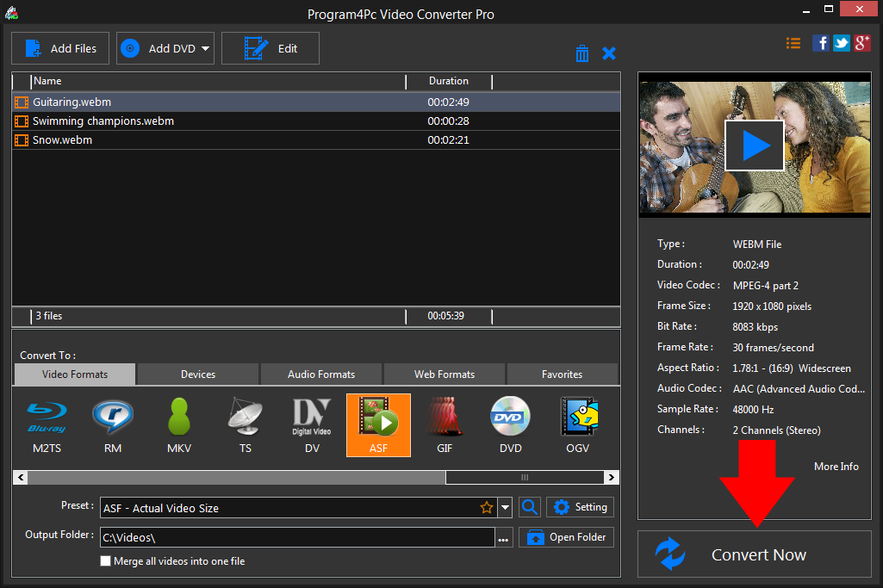This screenshot has height=588, width=883.
Task: Expand the Preset dropdown list
Action: point(505,507)
